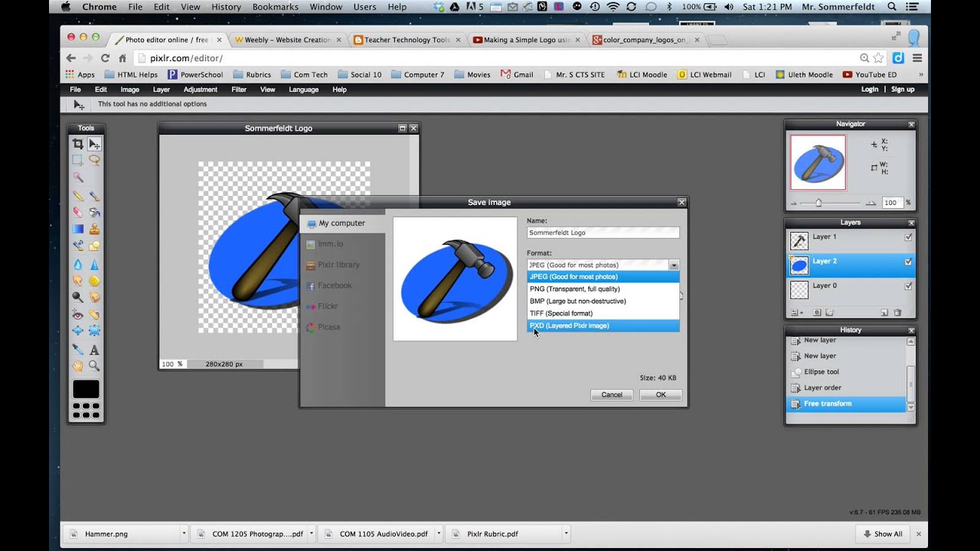Image resolution: width=980 pixels, height=551 pixels.
Task: Click the Bookmarks menu in macOS menu bar
Action: [x=276, y=7]
